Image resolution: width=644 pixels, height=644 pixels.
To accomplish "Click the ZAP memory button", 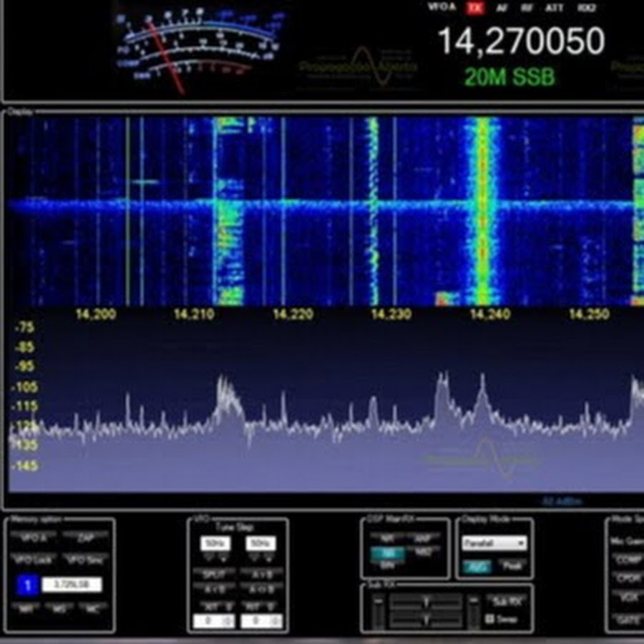I will [x=86, y=537].
